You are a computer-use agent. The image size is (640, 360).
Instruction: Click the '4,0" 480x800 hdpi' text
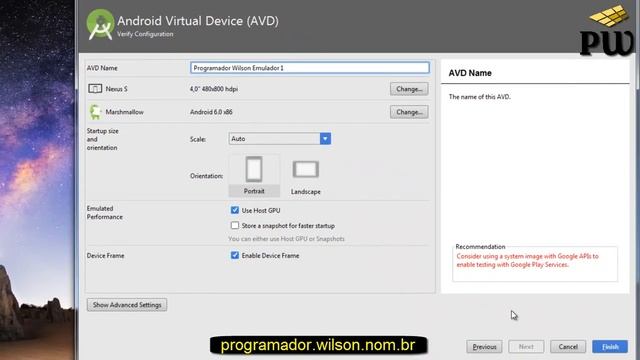[x=214, y=89]
